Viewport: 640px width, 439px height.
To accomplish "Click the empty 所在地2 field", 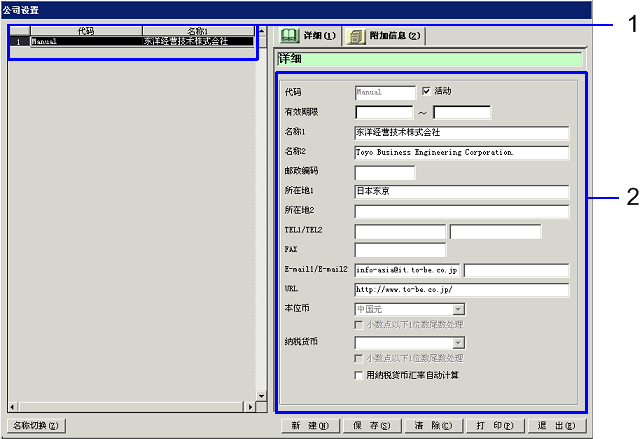I will coord(462,211).
